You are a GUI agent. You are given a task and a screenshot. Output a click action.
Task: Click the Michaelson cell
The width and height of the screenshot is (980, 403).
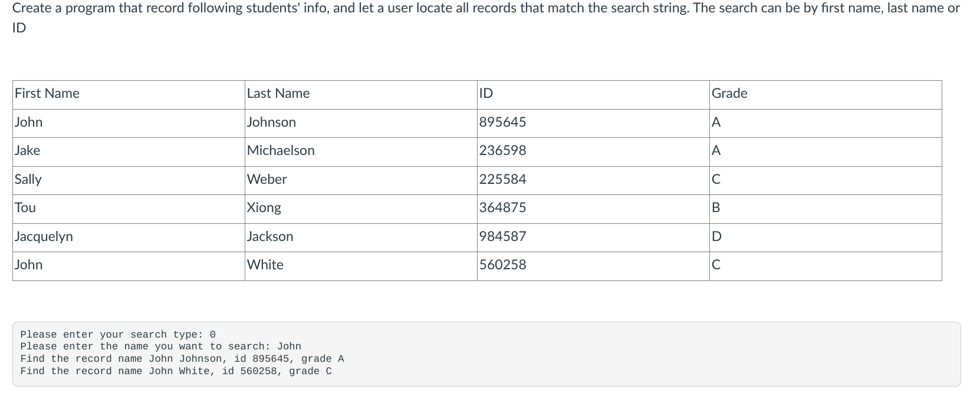281,151
